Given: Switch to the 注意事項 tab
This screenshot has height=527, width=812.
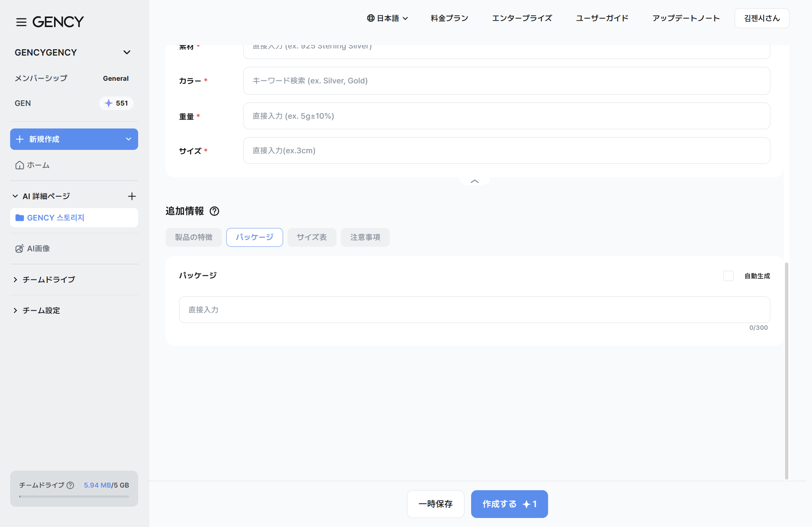Looking at the screenshot, I should click(x=365, y=237).
